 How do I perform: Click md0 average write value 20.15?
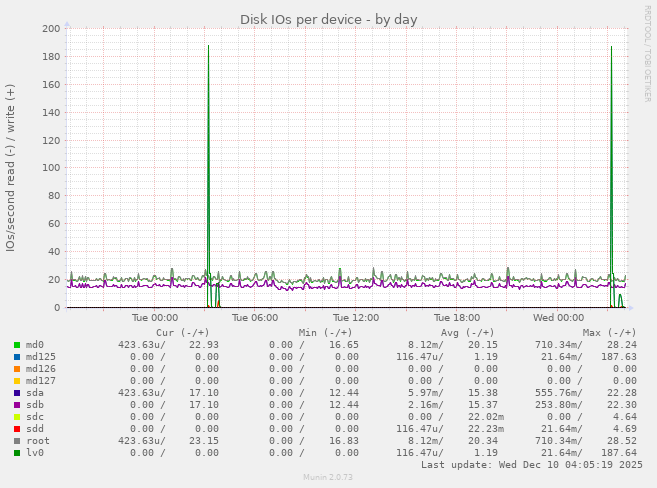point(483,345)
